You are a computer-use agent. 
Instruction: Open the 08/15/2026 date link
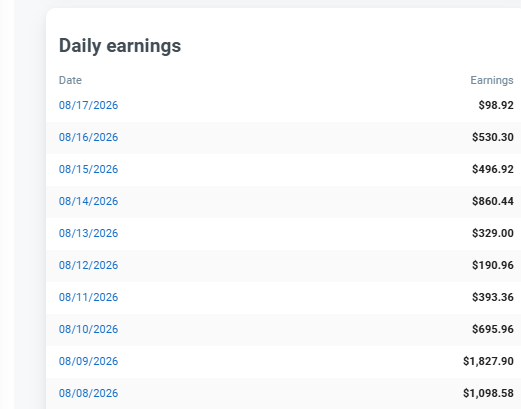[88, 169]
